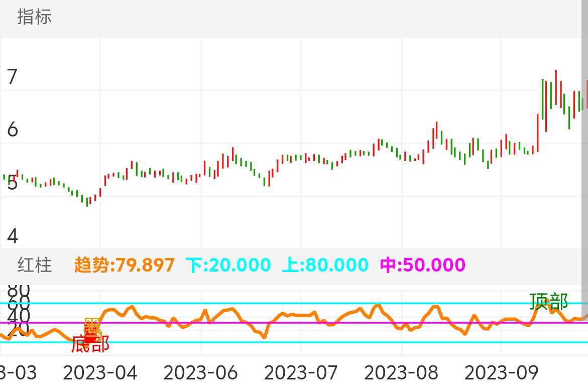
Task: Click the 2023-08 date axis label
Action: pos(401,373)
